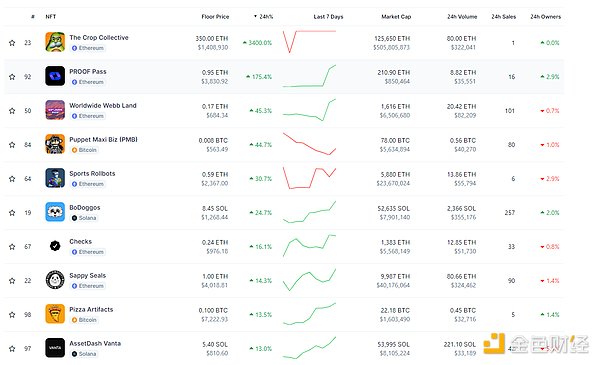This screenshot has height=365, width=600.
Task: Open Sappy Seals panda-like avatar
Action: tap(55, 280)
